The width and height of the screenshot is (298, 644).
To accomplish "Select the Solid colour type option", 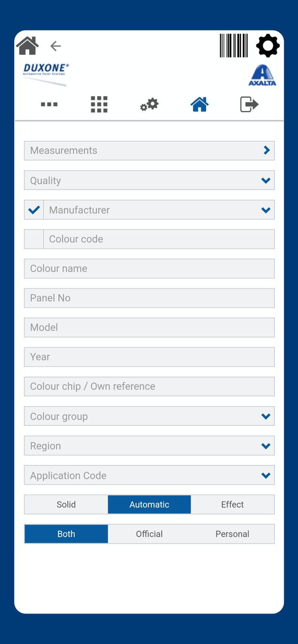I will [x=66, y=504].
